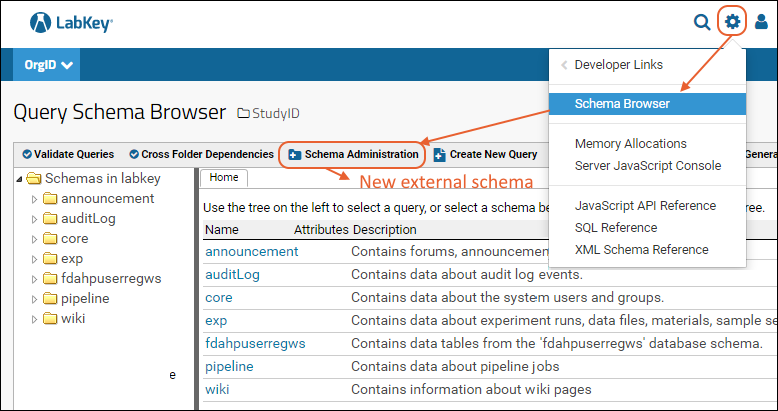Click Validate Queries toolbar button
This screenshot has width=778, height=411.
click(x=67, y=155)
